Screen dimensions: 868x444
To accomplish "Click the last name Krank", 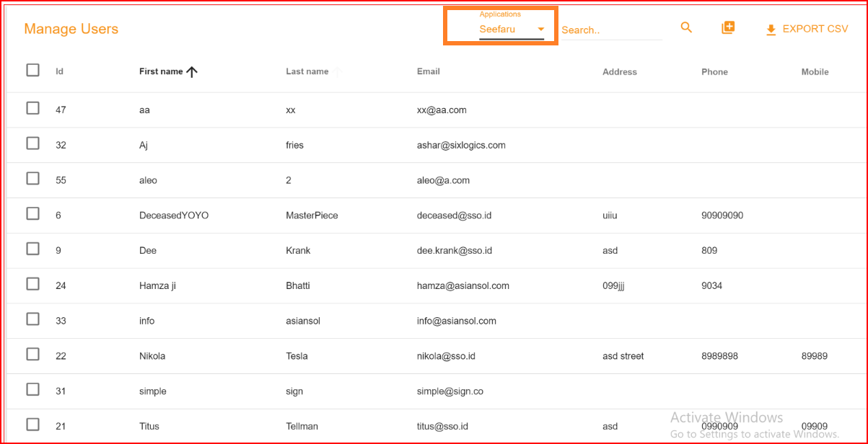I will click(x=298, y=251).
